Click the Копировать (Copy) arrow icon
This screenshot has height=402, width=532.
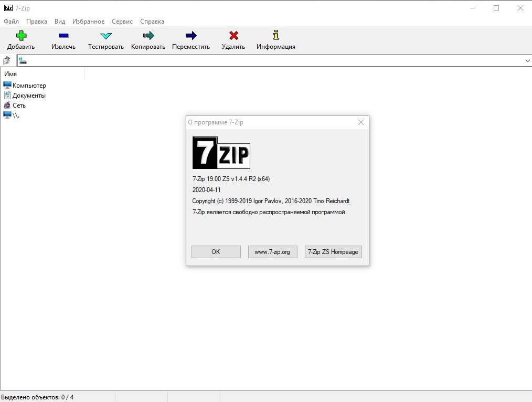(148, 36)
